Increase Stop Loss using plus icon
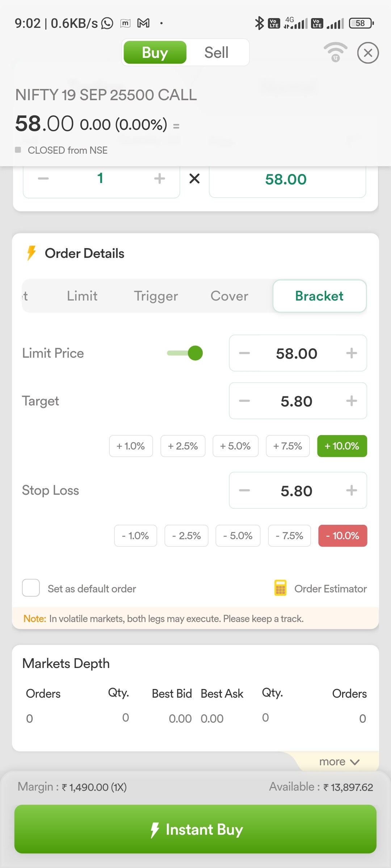Image resolution: width=391 pixels, height=868 pixels. tap(351, 490)
